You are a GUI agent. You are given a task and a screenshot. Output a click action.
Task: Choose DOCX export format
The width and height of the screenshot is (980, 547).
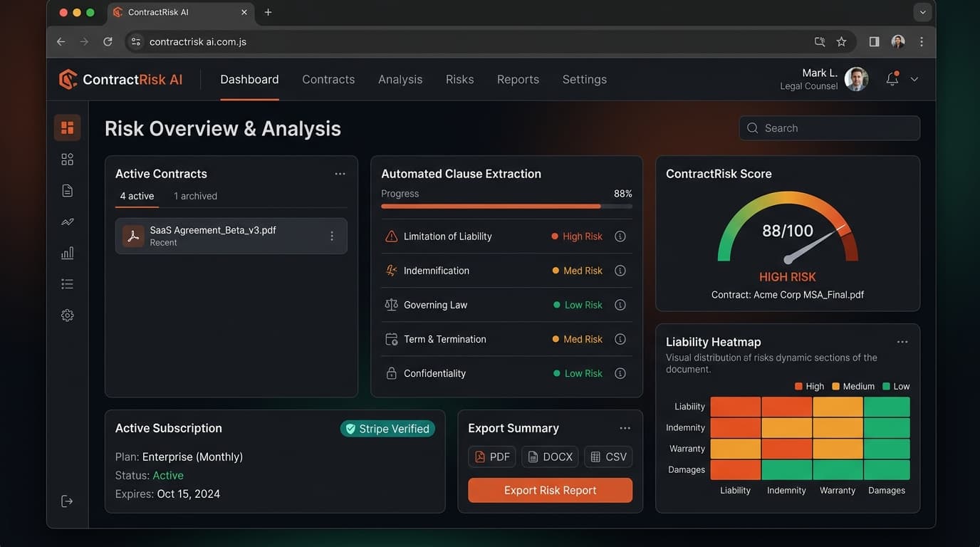pyautogui.click(x=550, y=457)
